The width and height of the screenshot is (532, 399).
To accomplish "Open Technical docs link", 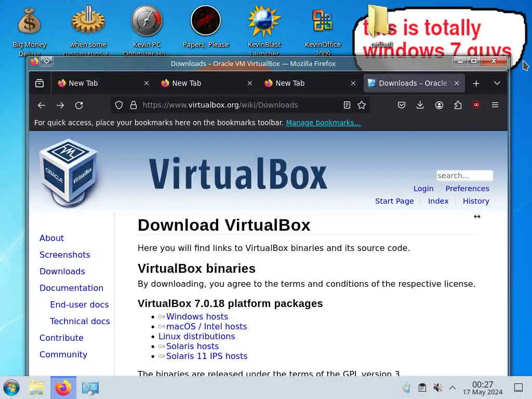I will 79,321.
